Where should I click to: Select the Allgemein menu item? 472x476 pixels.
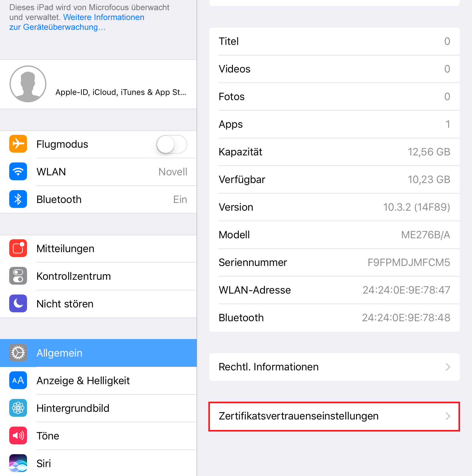pos(98,353)
